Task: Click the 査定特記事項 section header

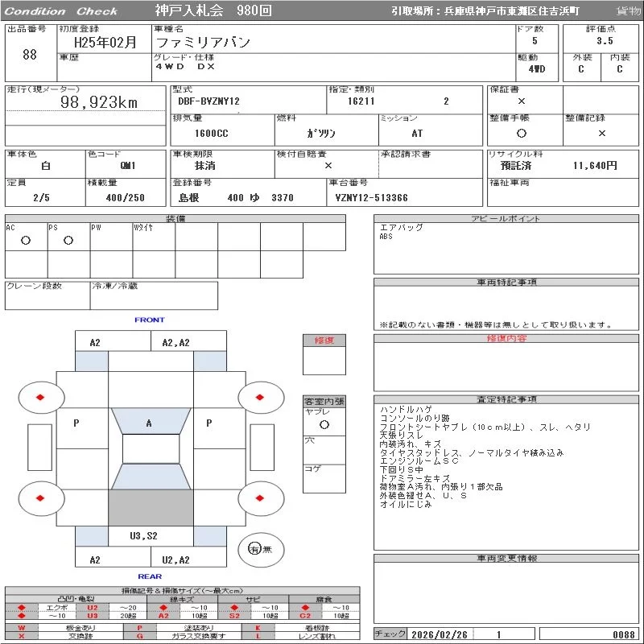Action: click(506, 399)
